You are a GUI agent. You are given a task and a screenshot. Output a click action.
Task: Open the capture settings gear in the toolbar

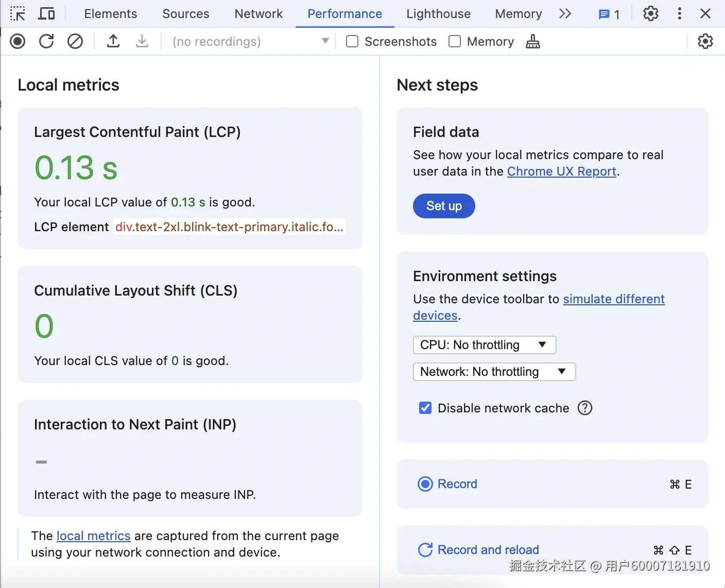click(x=705, y=41)
